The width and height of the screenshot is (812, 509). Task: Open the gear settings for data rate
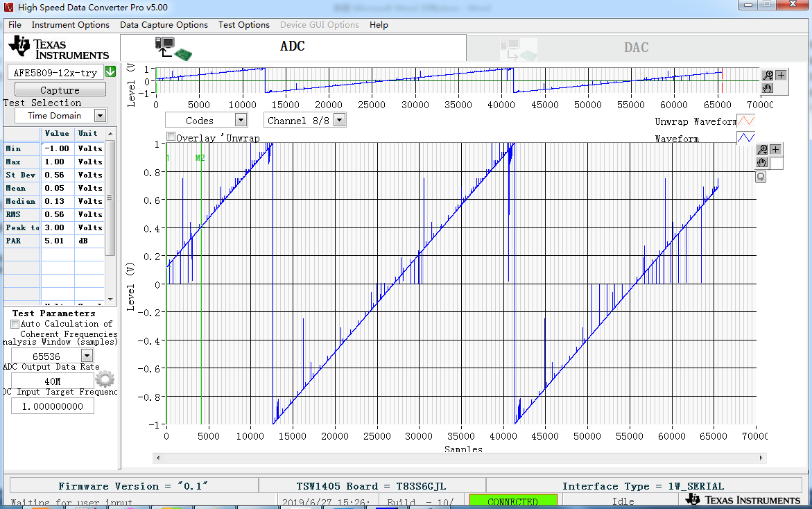[105, 379]
